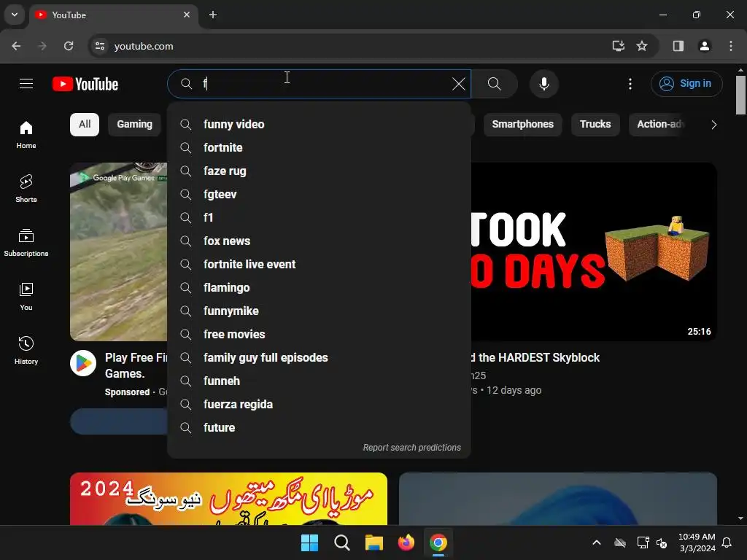Pick the 'future' suggestion

click(x=319, y=427)
